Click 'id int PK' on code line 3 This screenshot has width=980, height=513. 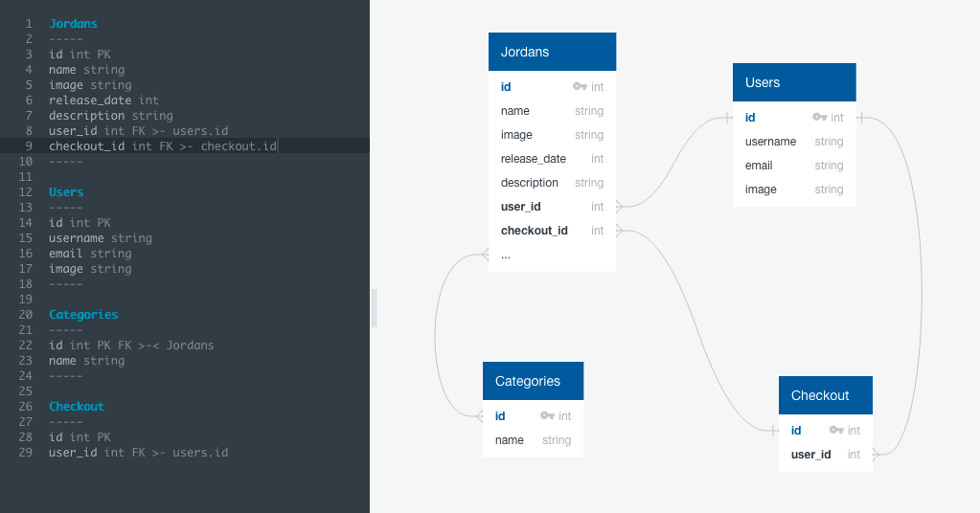tap(80, 55)
